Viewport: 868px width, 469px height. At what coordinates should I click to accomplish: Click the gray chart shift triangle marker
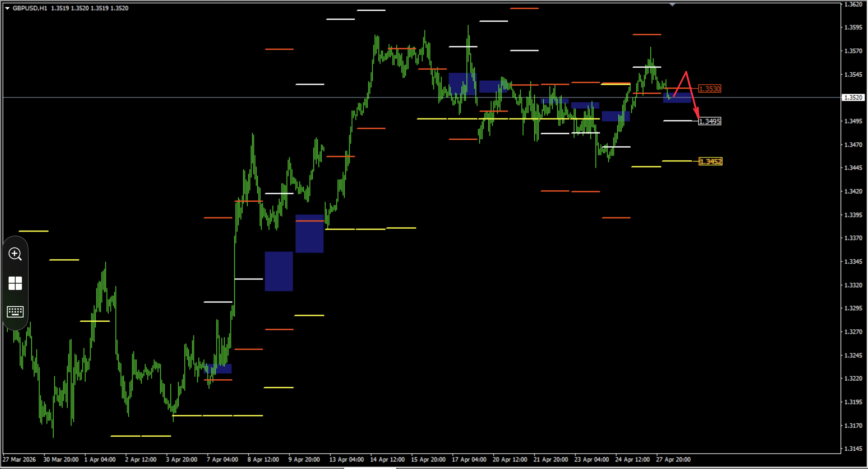point(672,5)
